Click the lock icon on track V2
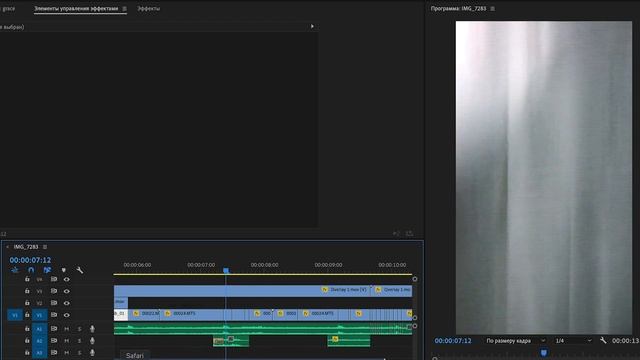 tap(27, 303)
